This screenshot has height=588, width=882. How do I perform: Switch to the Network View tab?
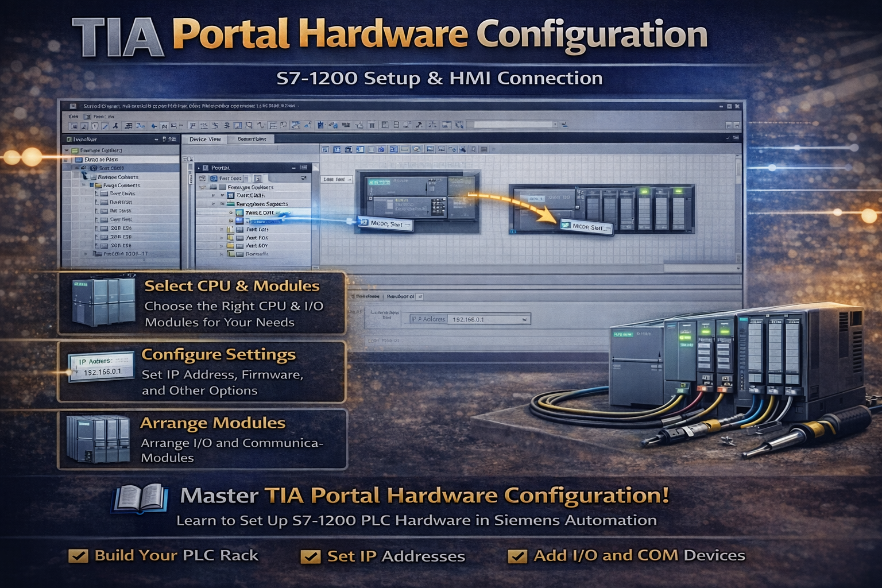click(x=252, y=139)
